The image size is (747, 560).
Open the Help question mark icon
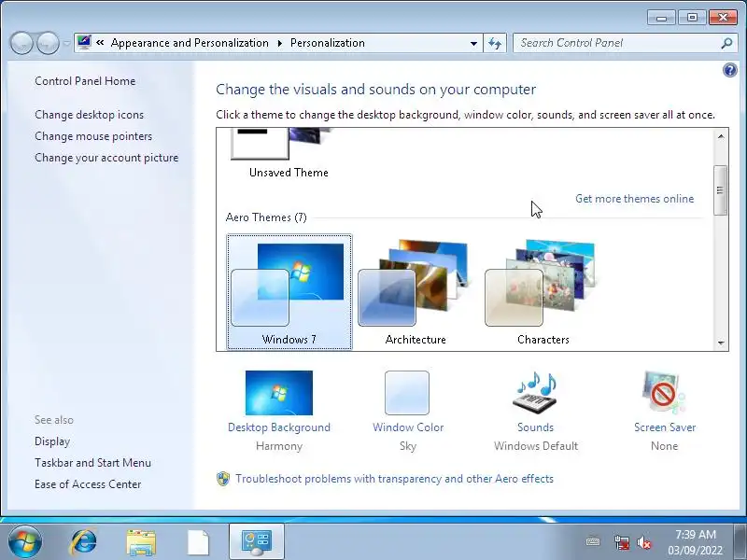click(729, 71)
